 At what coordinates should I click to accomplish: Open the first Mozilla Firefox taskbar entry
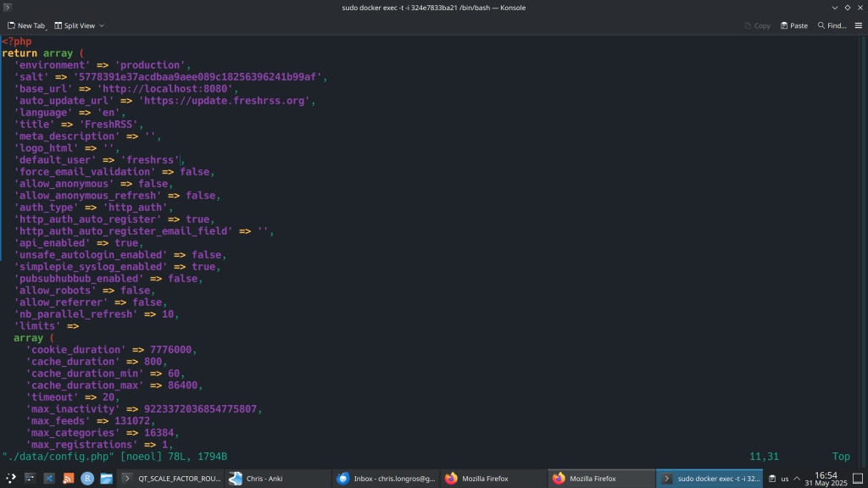pyautogui.click(x=492, y=479)
